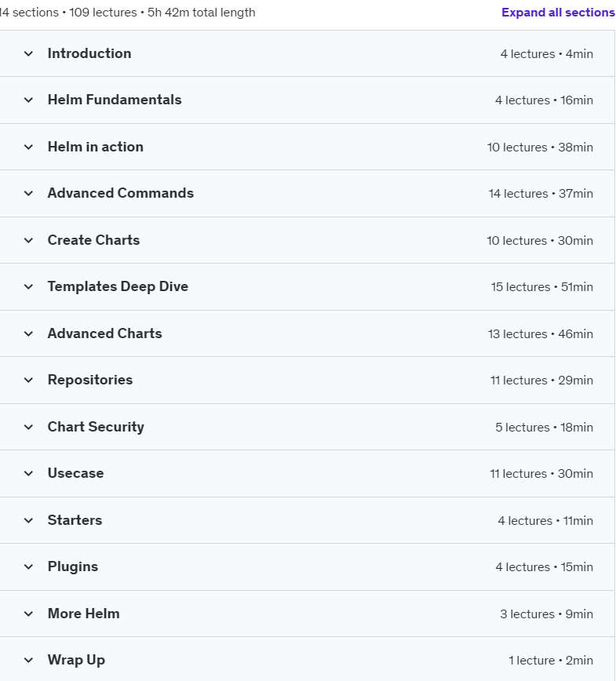Expand the Plugins chevron arrow

(28, 566)
